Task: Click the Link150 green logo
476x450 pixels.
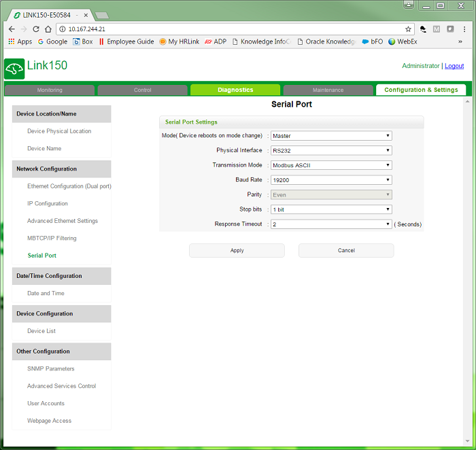Action: point(14,69)
